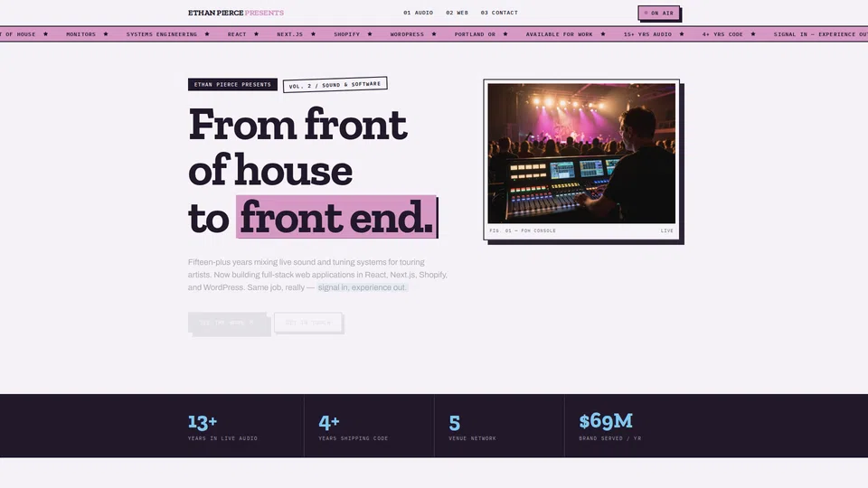Click the faded See The Work button

pyautogui.click(x=228, y=323)
